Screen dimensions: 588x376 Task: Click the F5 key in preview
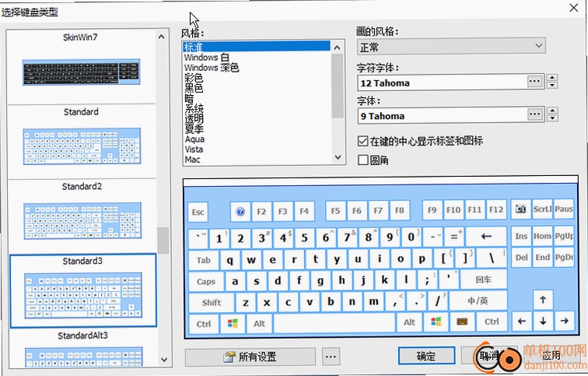coord(335,211)
